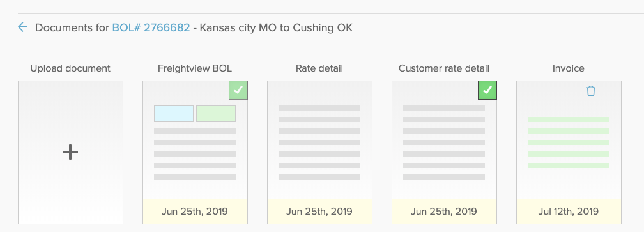Select the Freightview BOL title label
The height and width of the screenshot is (232, 644).
coord(195,68)
